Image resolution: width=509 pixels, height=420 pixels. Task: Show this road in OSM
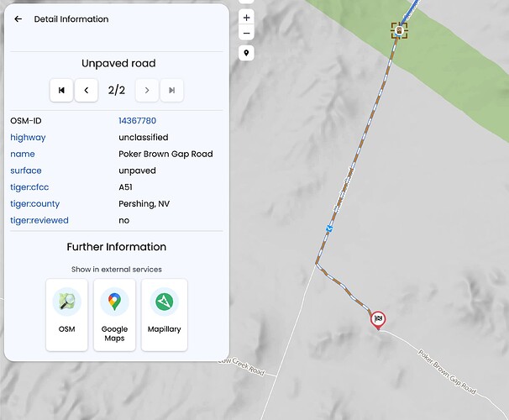(66, 313)
